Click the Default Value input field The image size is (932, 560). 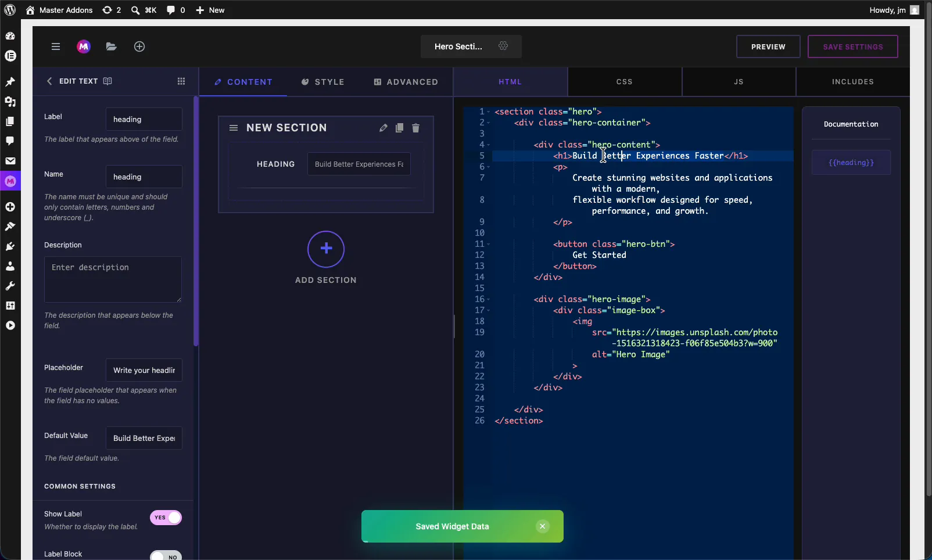pyautogui.click(x=144, y=438)
